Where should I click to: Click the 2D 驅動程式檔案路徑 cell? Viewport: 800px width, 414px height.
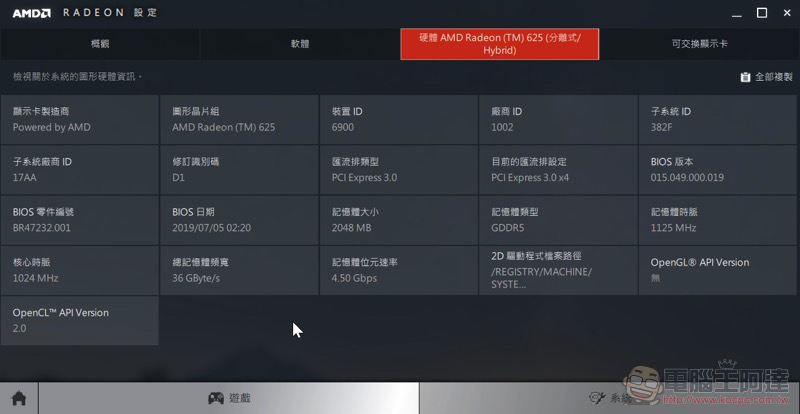(558, 271)
